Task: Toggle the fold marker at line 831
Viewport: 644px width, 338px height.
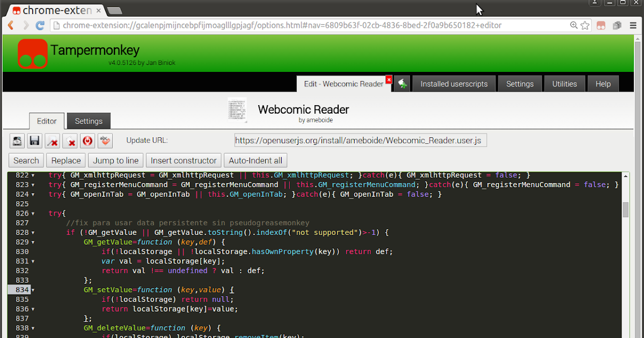Action: click(x=33, y=261)
